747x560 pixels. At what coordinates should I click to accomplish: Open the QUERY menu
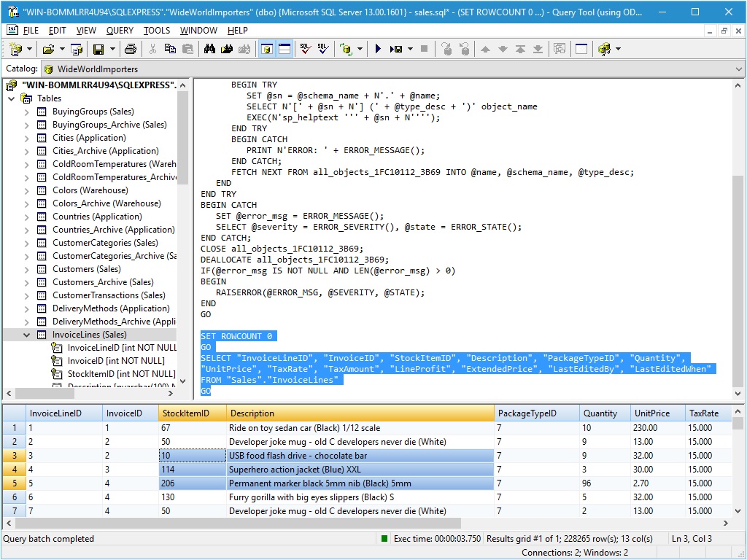pyautogui.click(x=120, y=31)
